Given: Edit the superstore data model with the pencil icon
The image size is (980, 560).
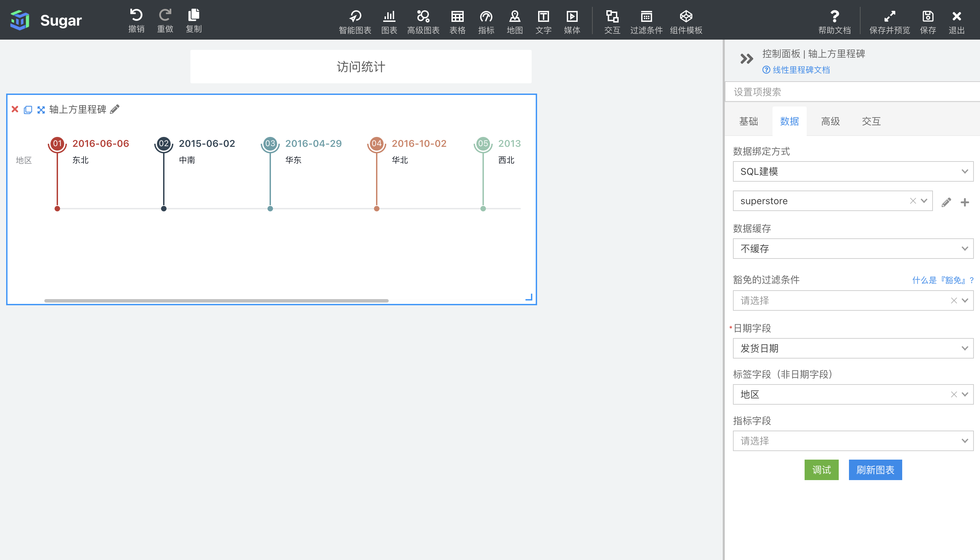Looking at the screenshot, I should [x=946, y=202].
